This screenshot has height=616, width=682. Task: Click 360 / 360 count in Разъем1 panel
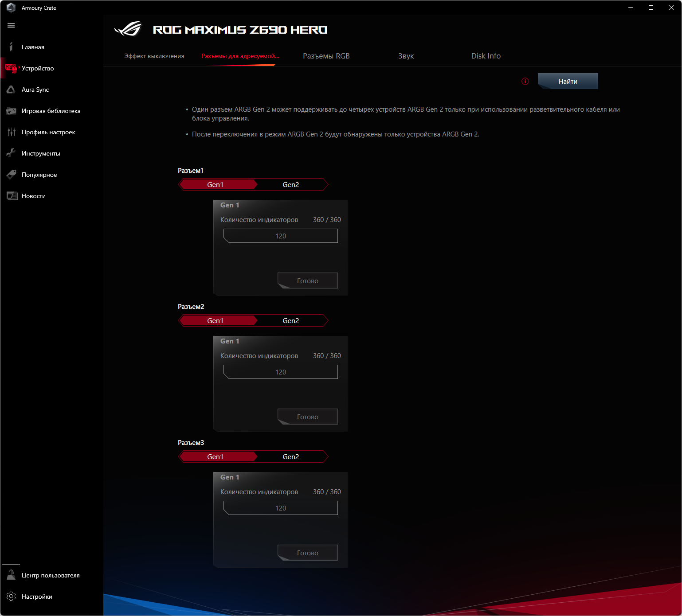[x=327, y=220]
